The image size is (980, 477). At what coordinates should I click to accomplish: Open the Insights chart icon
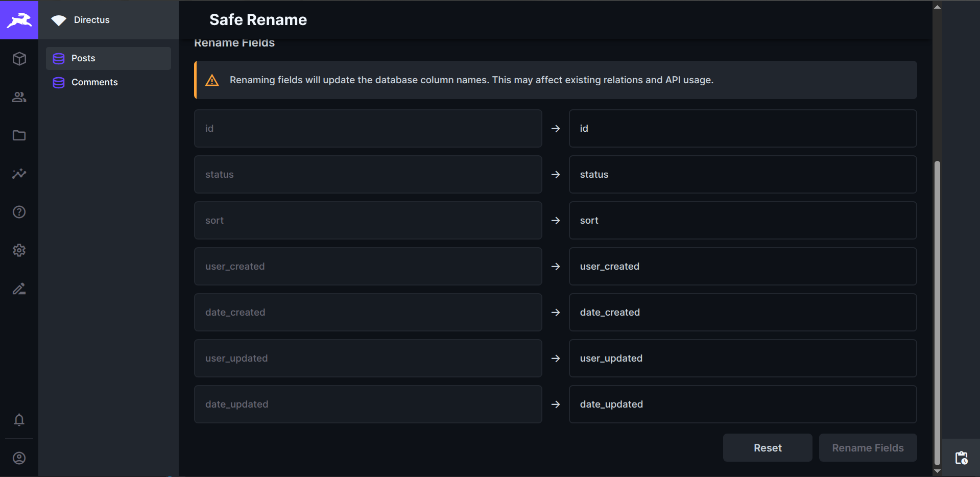point(19,174)
